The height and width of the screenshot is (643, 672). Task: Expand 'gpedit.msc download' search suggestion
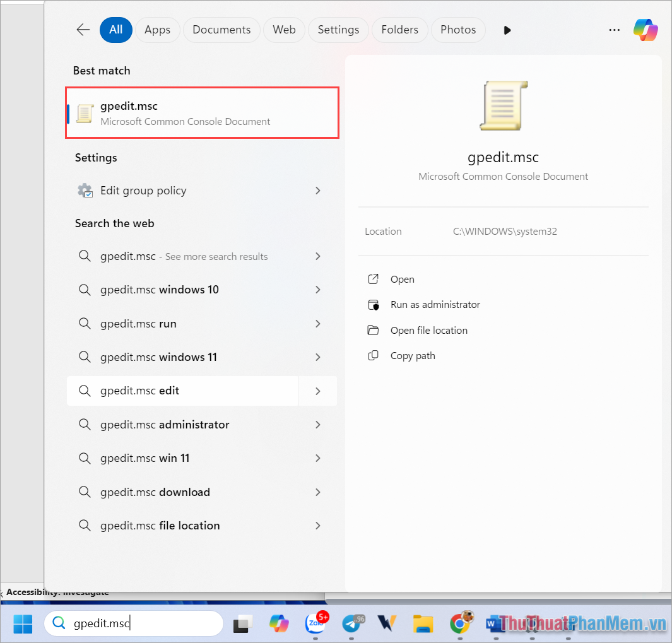(317, 492)
